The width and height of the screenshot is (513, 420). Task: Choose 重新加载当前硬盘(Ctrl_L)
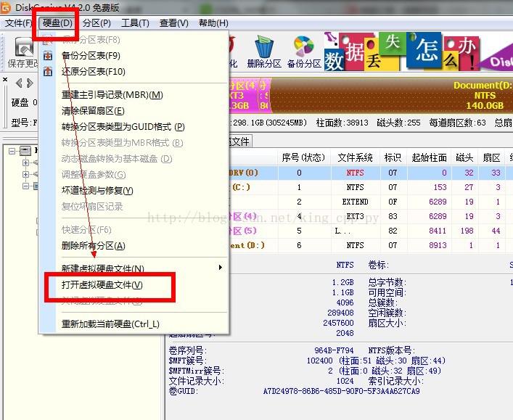[x=110, y=324]
